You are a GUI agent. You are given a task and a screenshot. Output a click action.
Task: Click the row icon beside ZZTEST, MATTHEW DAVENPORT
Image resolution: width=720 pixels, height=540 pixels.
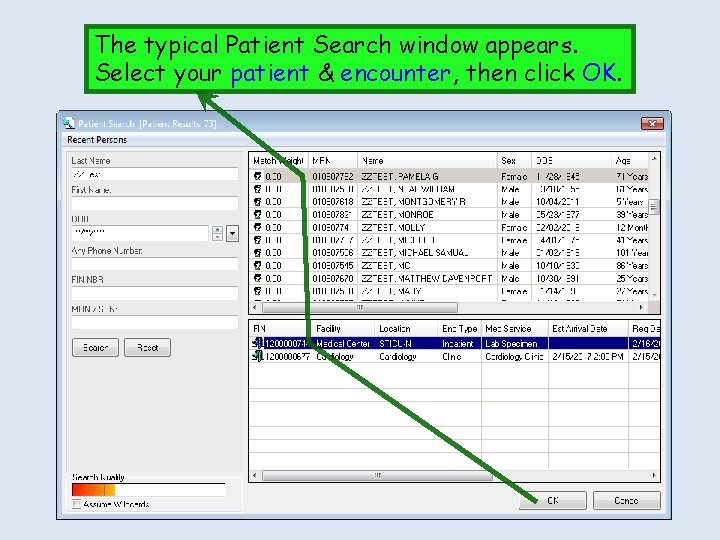[258, 278]
